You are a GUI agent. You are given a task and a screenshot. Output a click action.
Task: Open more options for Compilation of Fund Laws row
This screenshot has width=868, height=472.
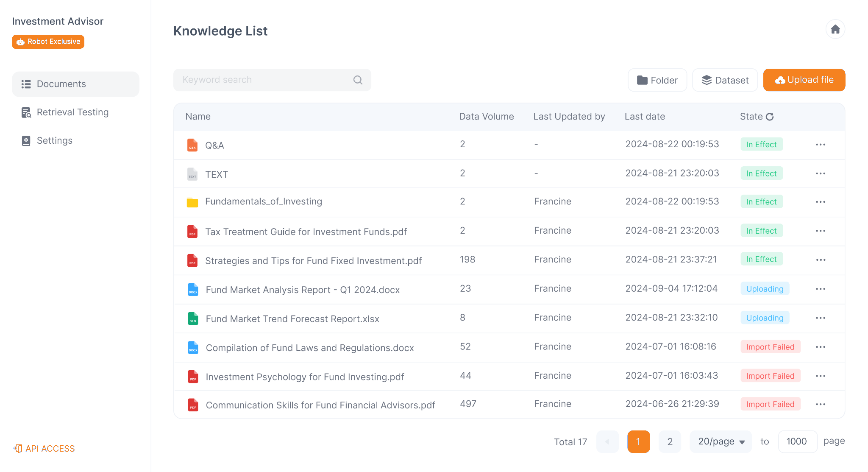coord(820,347)
